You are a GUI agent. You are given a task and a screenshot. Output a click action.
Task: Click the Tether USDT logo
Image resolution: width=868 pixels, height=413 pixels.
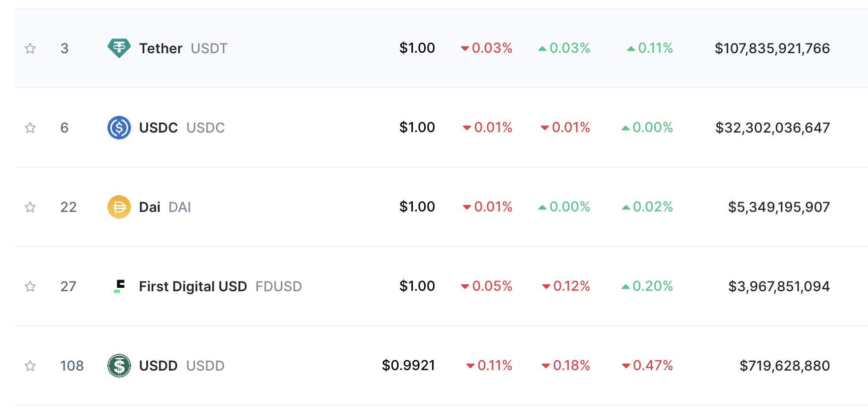click(x=119, y=48)
